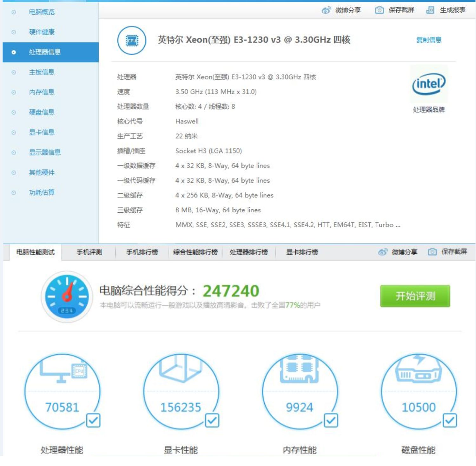Click the processor title heading E3-1230 v3
The width and height of the screenshot is (476, 466).
point(254,40)
